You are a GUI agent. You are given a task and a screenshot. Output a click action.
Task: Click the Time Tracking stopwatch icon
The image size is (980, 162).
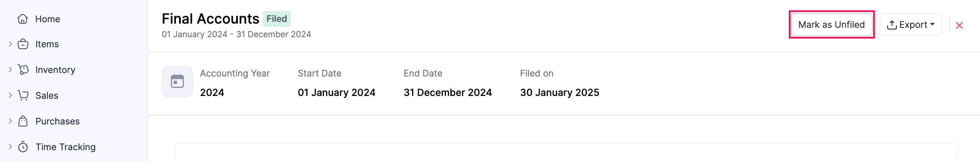23,147
